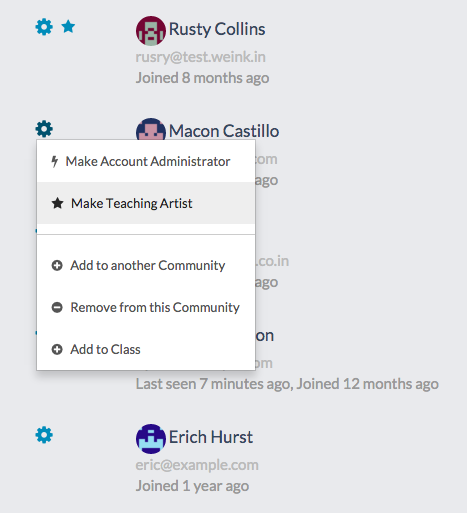Screen dimensions: 467x513
Task: Choose Remove from this Community
Action: point(146,307)
